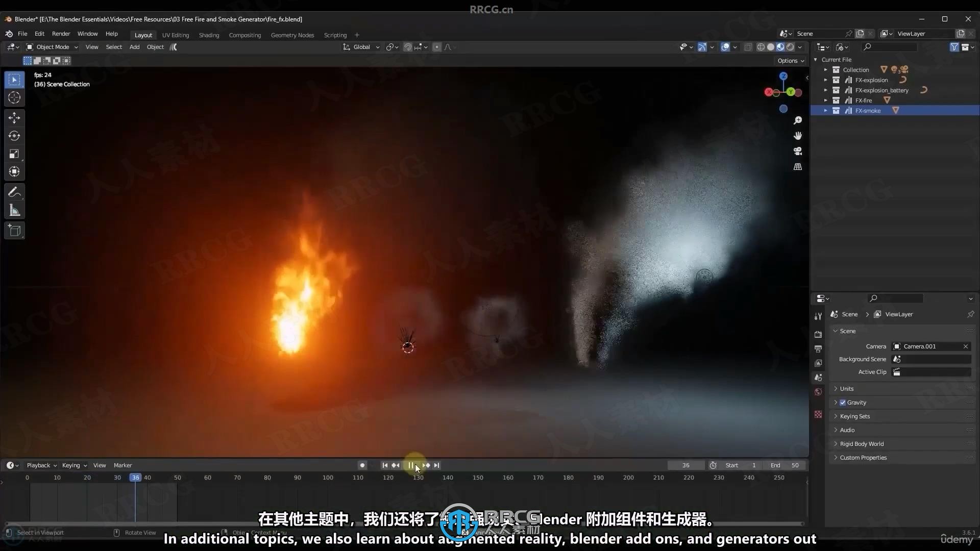Expand the FX-fire collection
This screenshot has width=980, height=551.
(825, 101)
